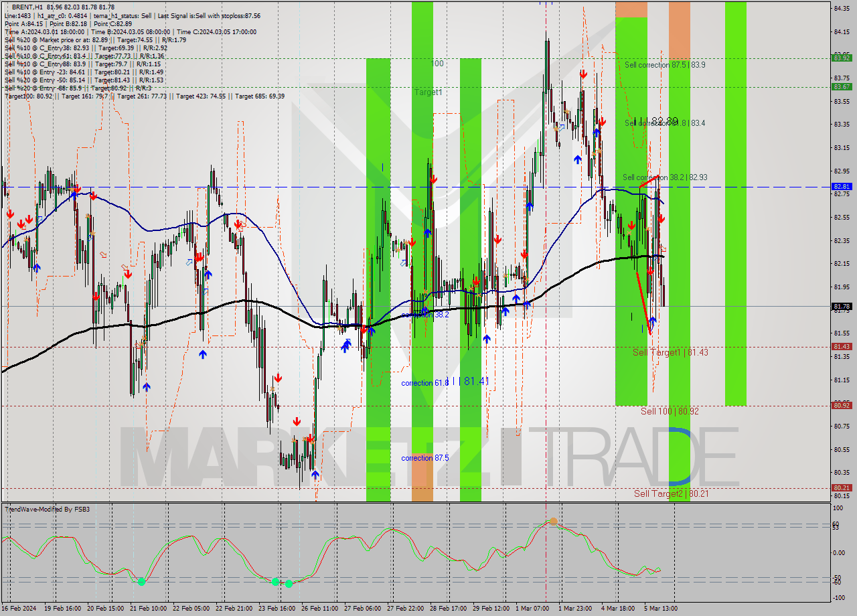Click the black 81.78 current price tag
The image size is (857, 616).
pos(842,307)
